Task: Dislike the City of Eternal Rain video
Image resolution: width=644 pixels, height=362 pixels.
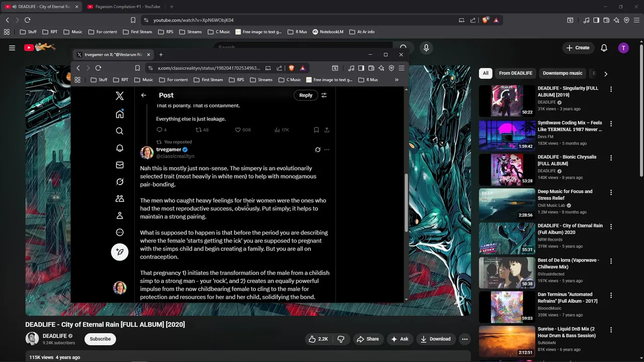Action: tap(341, 339)
